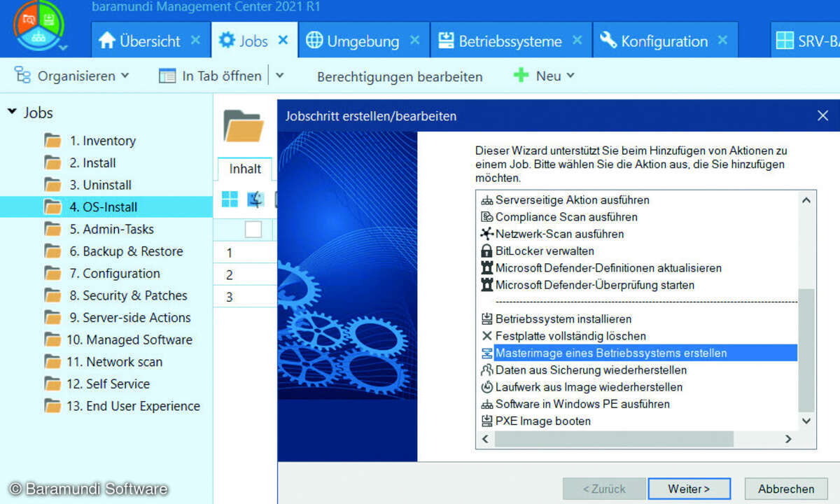Click the folder icon beside 1. Inventory
Image resolution: width=840 pixels, height=504 pixels.
pyautogui.click(x=52, y=141)
